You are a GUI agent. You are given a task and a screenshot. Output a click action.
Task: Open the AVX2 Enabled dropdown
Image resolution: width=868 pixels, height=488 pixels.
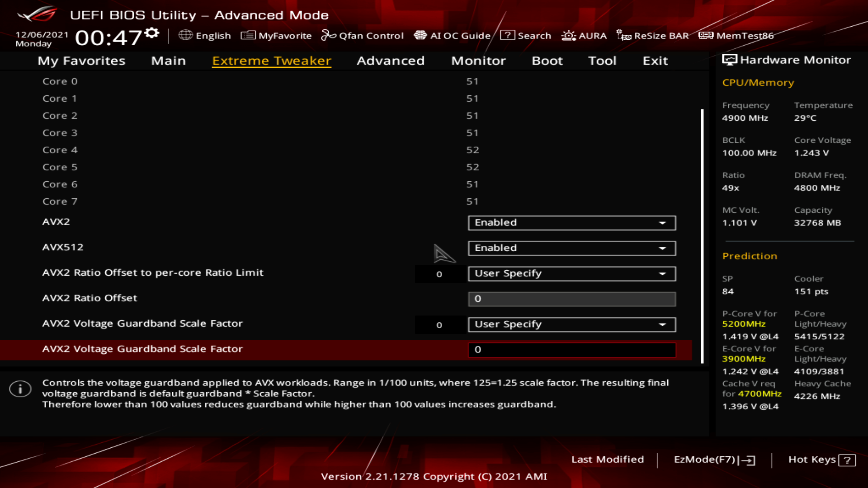[x=571, y=223]
